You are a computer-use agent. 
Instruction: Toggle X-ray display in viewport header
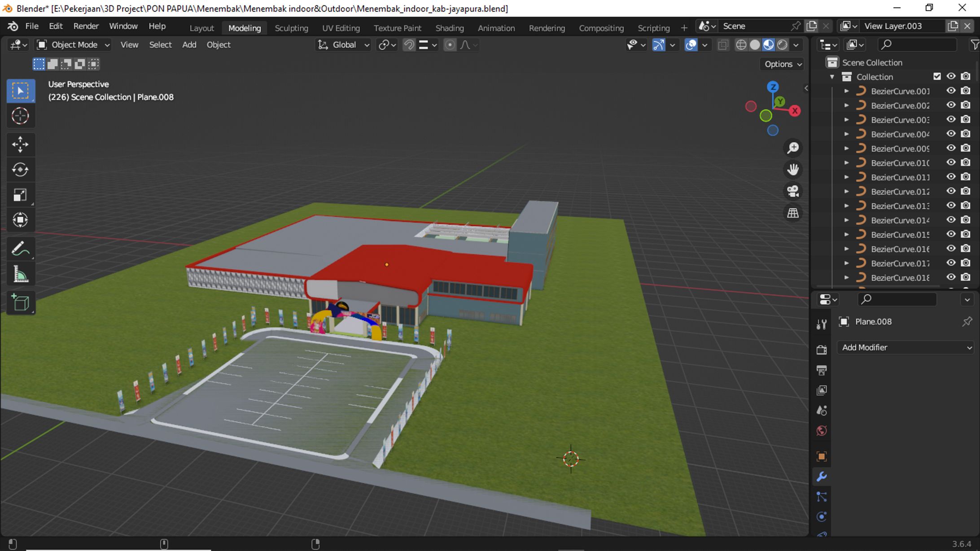723,45
